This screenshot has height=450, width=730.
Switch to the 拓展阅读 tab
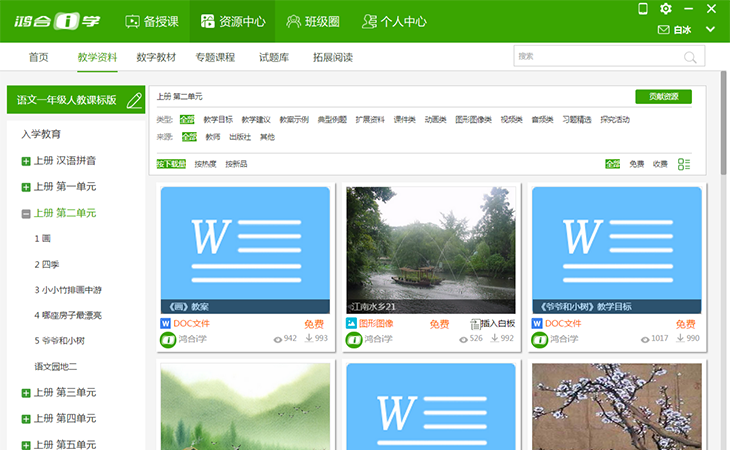point(333,57)
